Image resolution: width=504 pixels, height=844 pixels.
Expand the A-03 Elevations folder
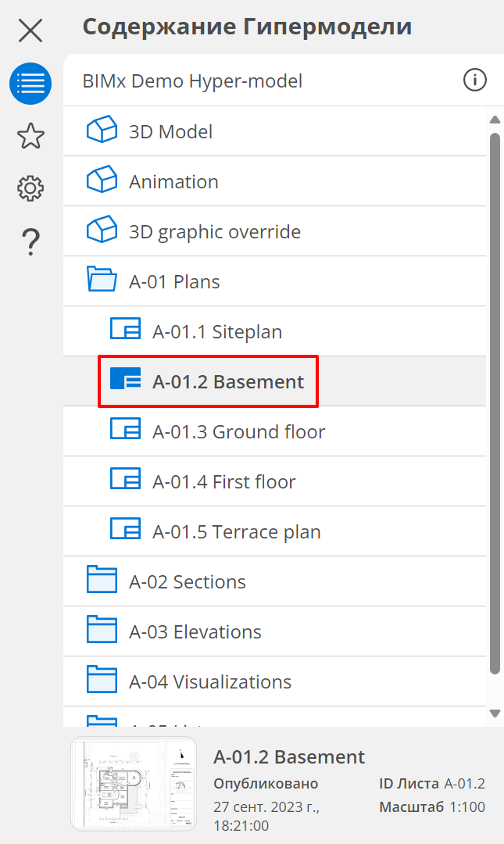pos(102,631)
